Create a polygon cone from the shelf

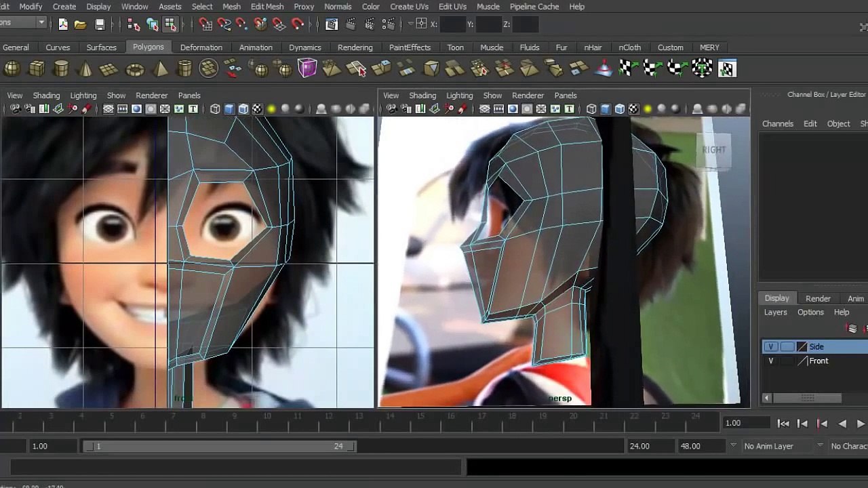(x=85, y=68)
